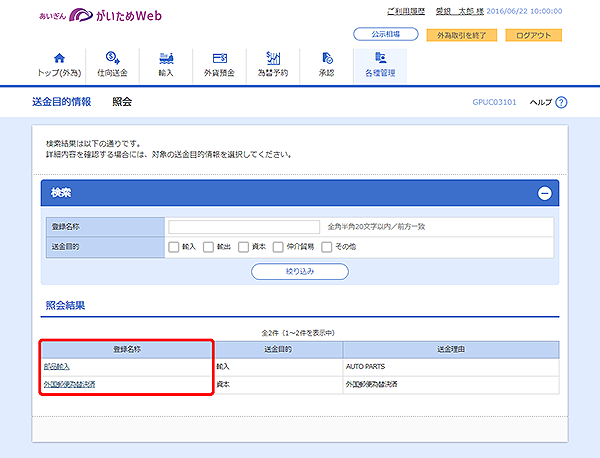Click the help question mark icon
The height and width of the screenshot is (458, 600).
[561, 102]
